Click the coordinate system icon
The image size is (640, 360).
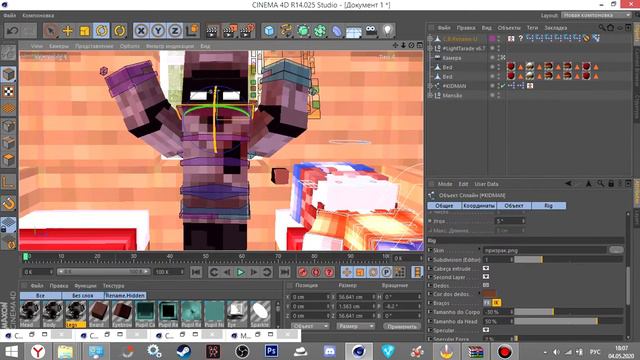(x=192, y=31)
